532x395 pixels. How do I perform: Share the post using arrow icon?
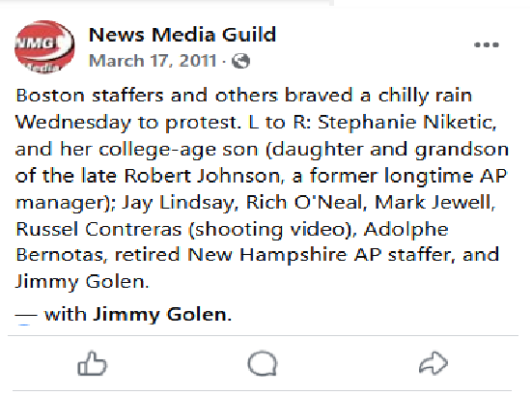434,363
